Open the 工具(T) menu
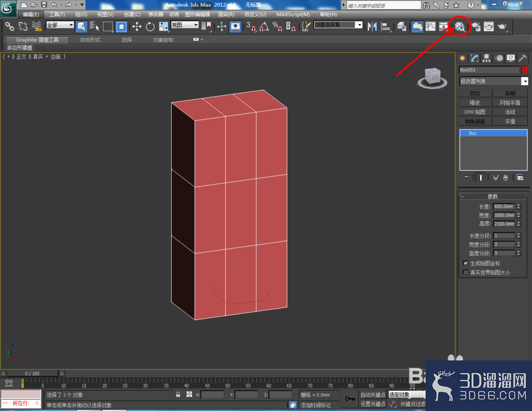Viewport: 532px width, 411px height. [x=57, y=14]
